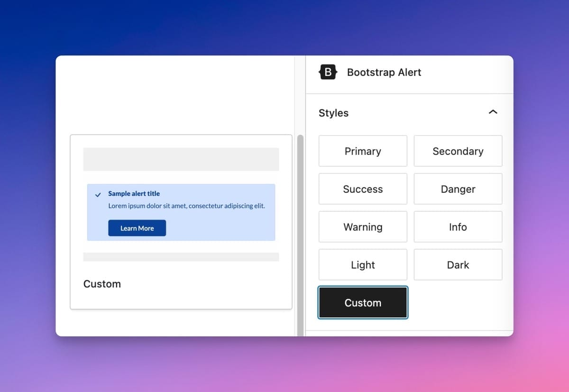Click the Lorem ipsum alert body text
569x392 pixels.
point(186,206)
